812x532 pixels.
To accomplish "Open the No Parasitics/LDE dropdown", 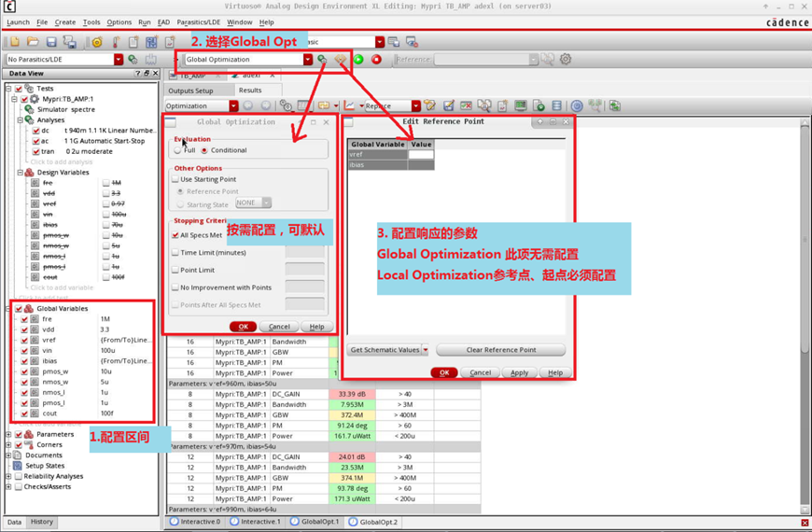I will point(119,60).
